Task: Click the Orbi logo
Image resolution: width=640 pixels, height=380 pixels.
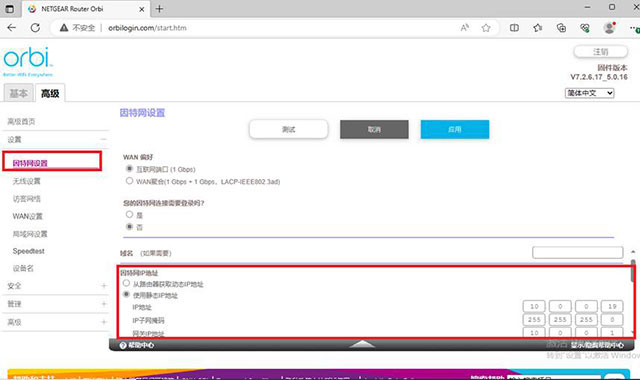Action: point(28,61)
